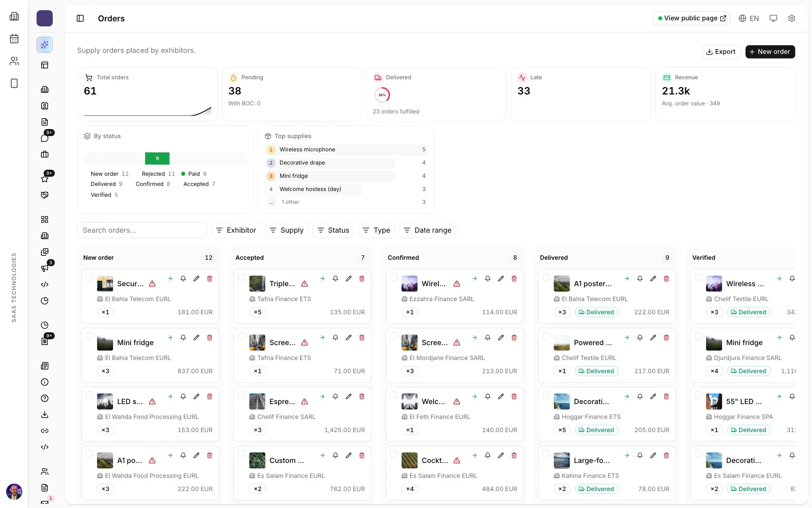
Task: Select checkbox on Security order card
Action: pos(89,277)
